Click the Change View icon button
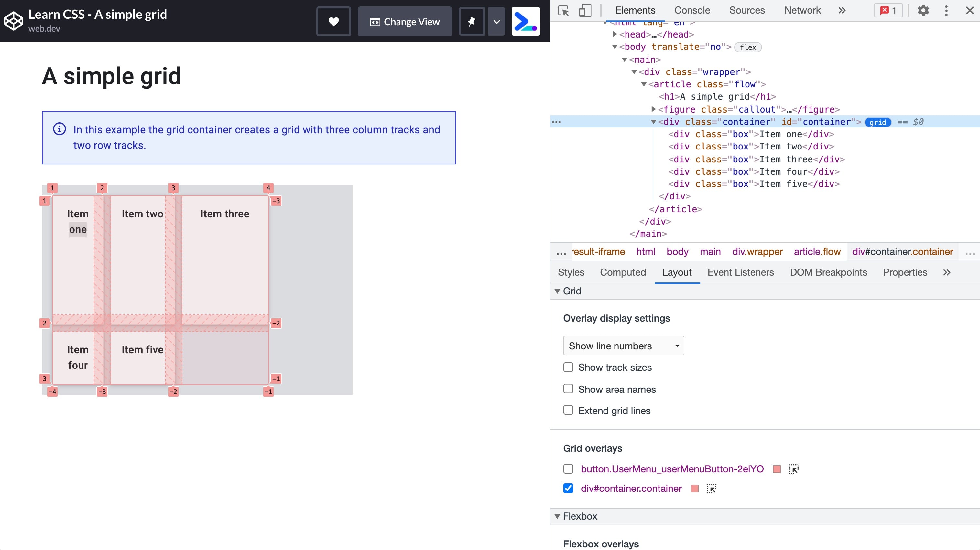 374,22
